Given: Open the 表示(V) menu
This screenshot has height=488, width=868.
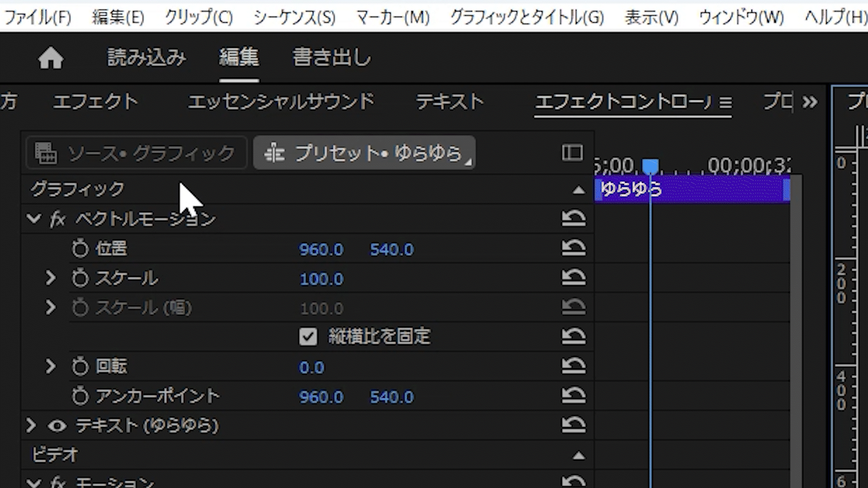Looking at the screenshot, I should tap(651, 17).
